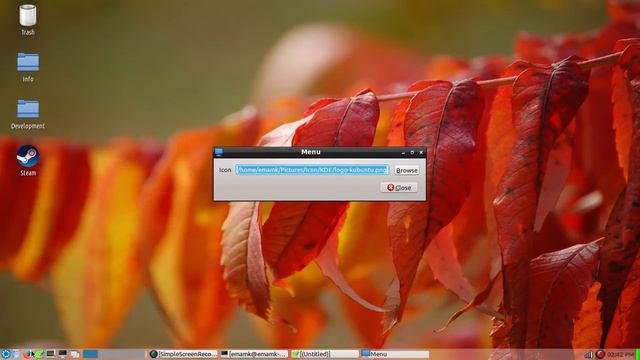Click the Menu dialog window icon in title bar

(x=219, y=152)
